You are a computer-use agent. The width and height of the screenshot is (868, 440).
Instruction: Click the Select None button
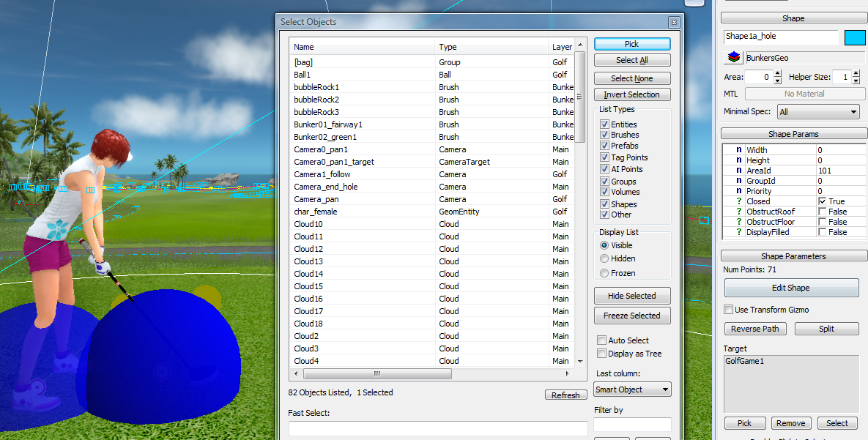point(631,78)
